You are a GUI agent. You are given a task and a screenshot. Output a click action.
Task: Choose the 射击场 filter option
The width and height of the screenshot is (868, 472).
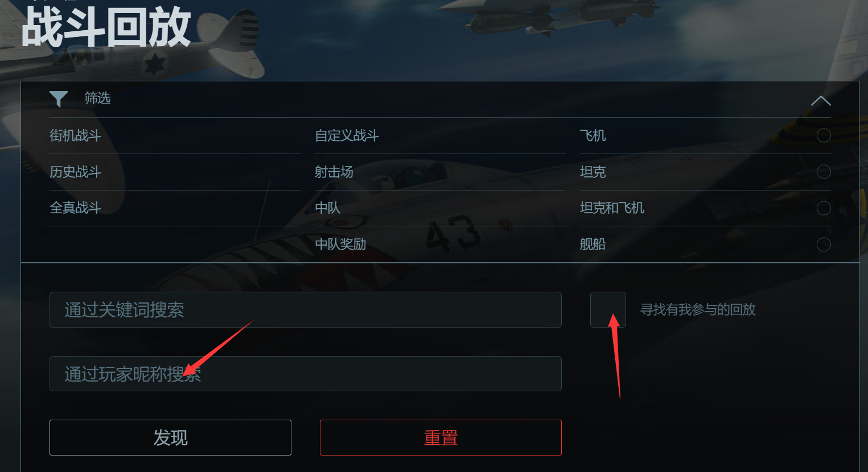pos(334,172)
